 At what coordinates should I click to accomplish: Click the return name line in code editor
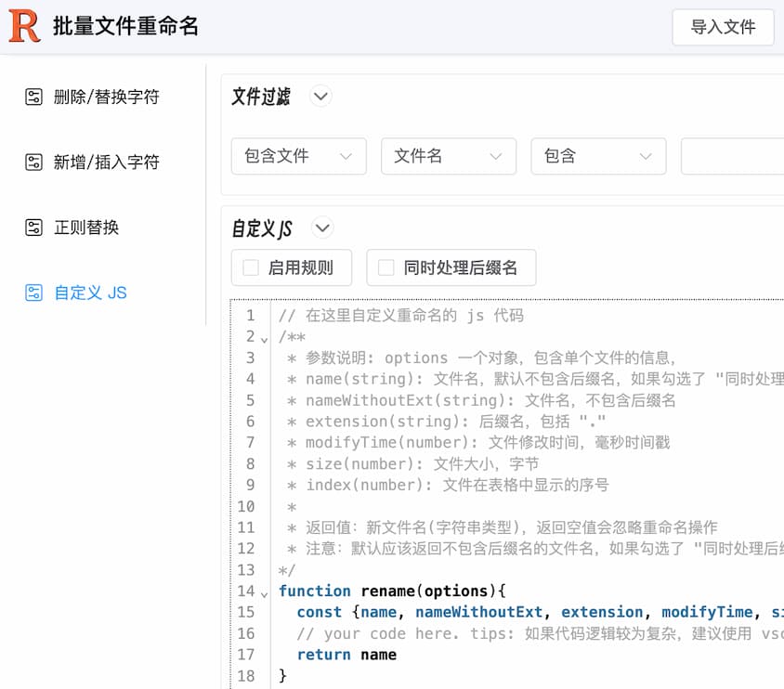[x=346, y=655]
